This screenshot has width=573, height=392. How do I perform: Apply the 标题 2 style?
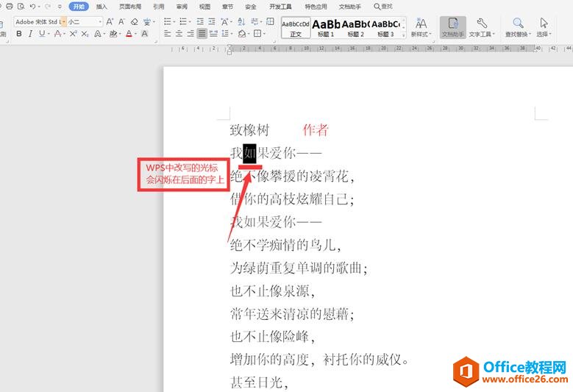point(355,28)
